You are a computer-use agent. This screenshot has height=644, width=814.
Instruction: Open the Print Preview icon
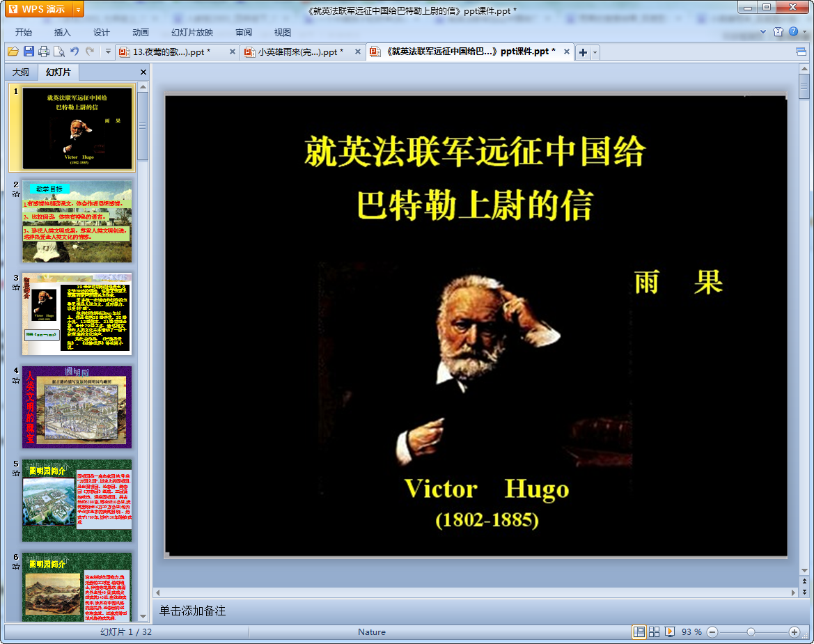[59, 52]
